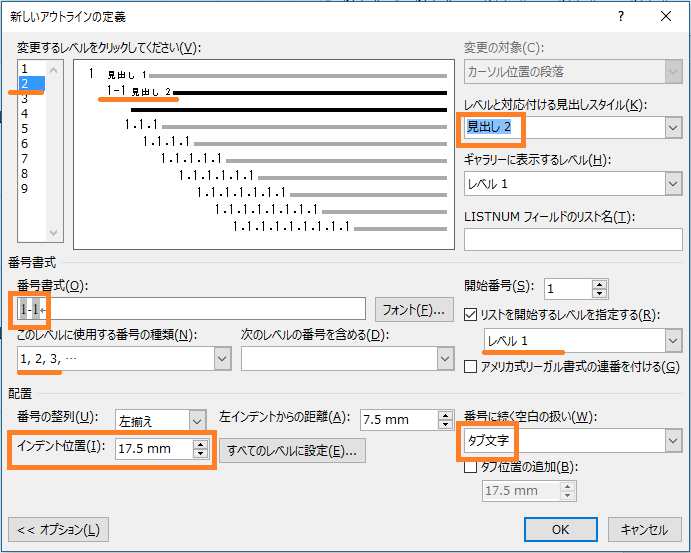
Task: Increase 左インデントからの距離 with up arrow
Action: (x=446, y=415)
